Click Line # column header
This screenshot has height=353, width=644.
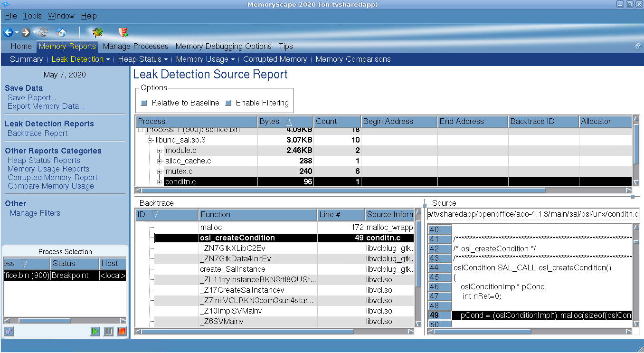341,215
